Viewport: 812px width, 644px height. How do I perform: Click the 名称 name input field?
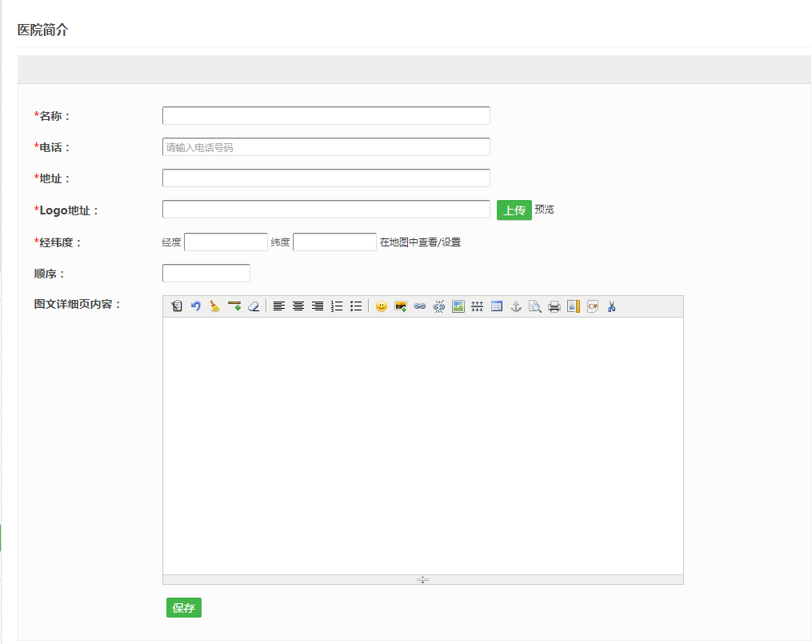326,116
